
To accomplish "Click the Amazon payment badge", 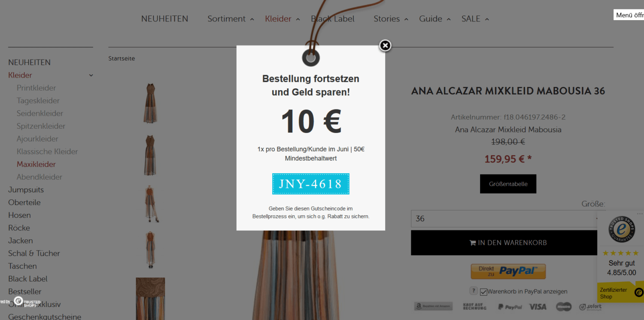I will [433, 306].
